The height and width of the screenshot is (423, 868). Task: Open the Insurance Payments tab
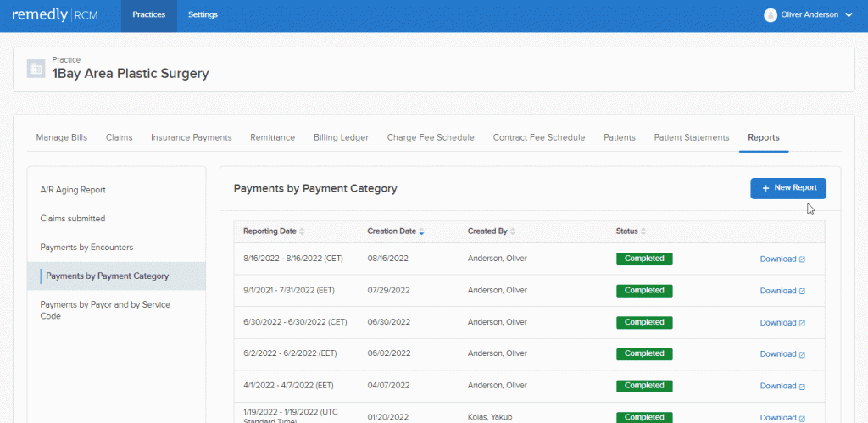(191, 137)
